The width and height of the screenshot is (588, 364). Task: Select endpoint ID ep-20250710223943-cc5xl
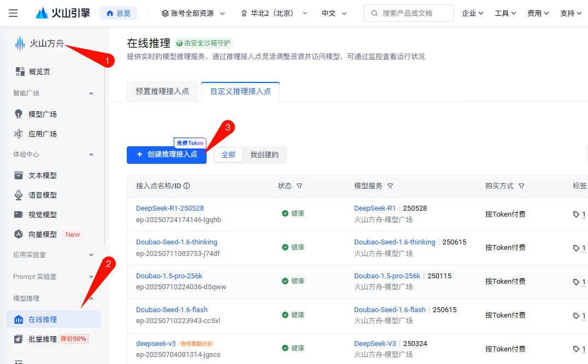[178, 321]
